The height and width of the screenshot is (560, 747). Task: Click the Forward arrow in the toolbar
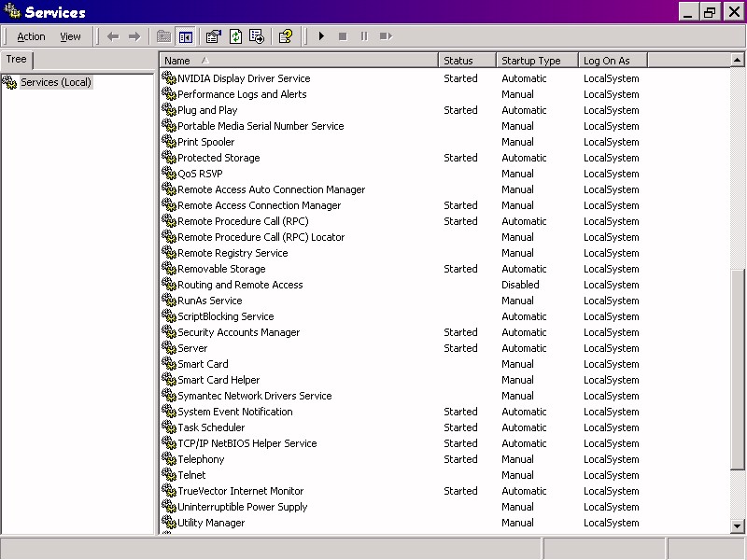click(134, 36)
